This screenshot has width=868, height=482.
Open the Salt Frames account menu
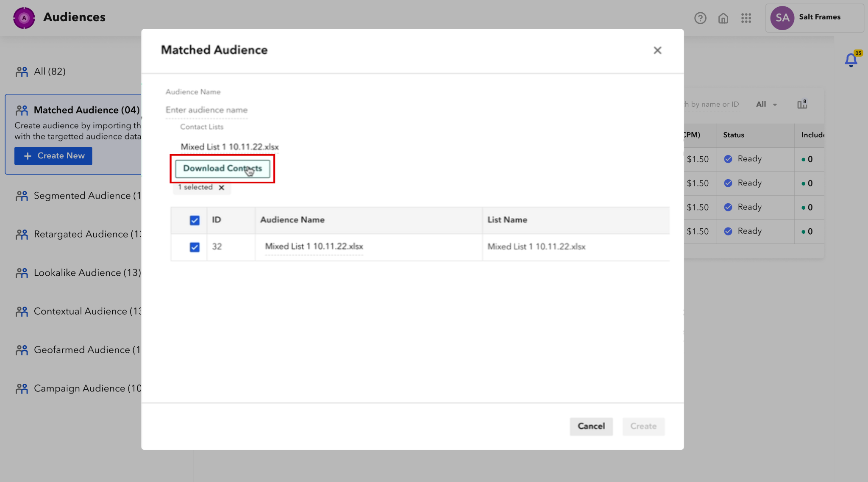click(x=819, y=17)
